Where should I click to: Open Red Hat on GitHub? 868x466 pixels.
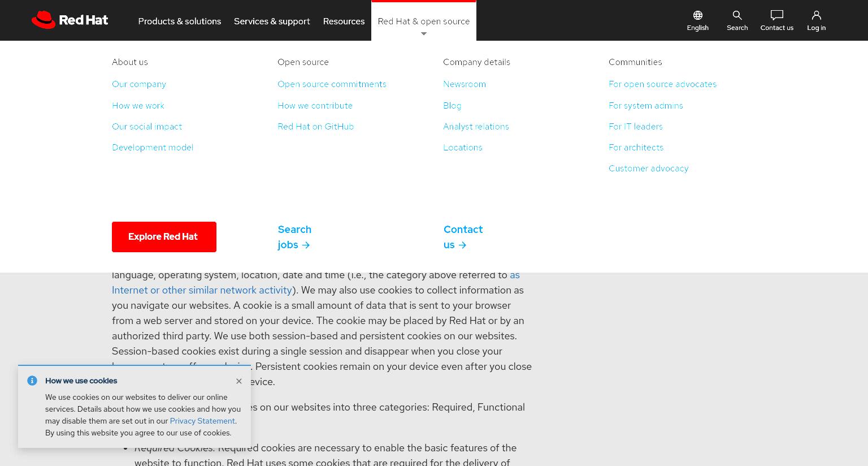pyautogui.click(x=315, y=127)
